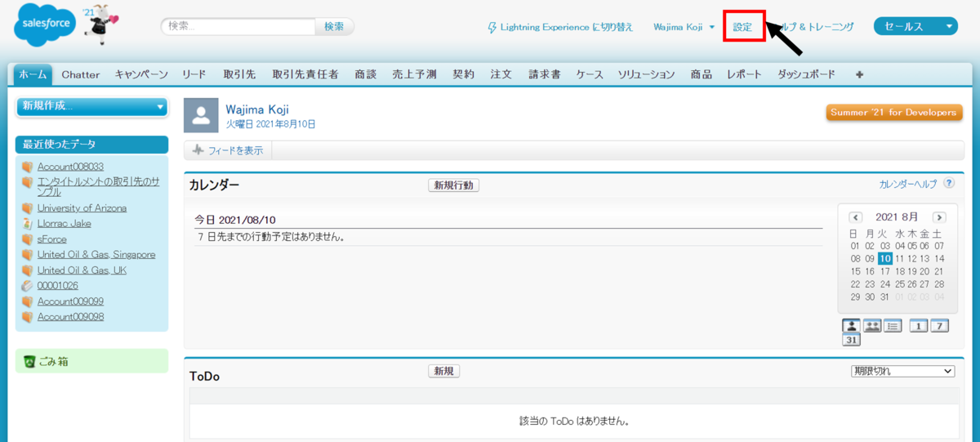
Task: Click folder icon next to Account009098
Action: pos(28,317)
